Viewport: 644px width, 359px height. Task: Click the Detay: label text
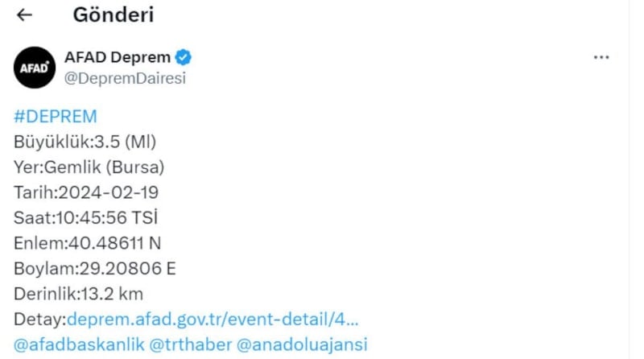tap(39, 319)
